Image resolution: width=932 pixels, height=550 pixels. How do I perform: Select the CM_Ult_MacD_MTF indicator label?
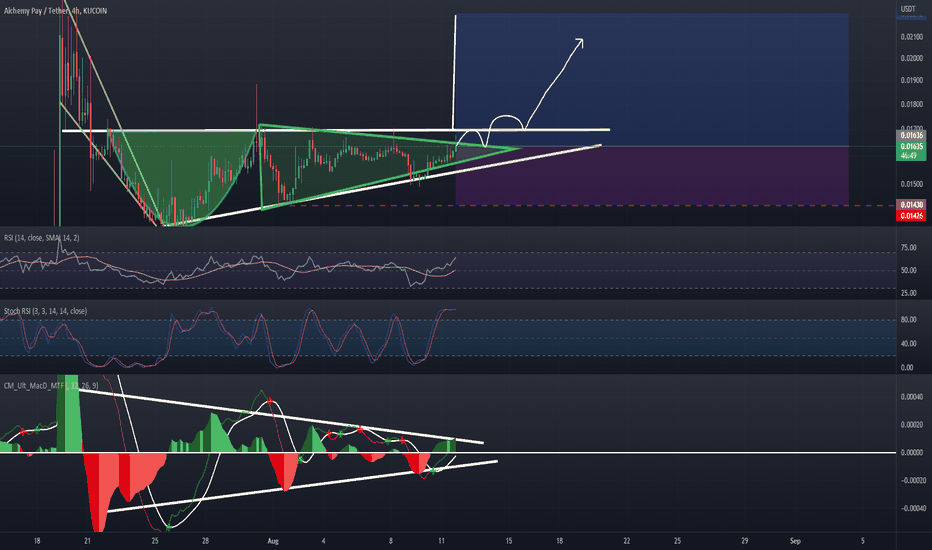click(51, 386)
